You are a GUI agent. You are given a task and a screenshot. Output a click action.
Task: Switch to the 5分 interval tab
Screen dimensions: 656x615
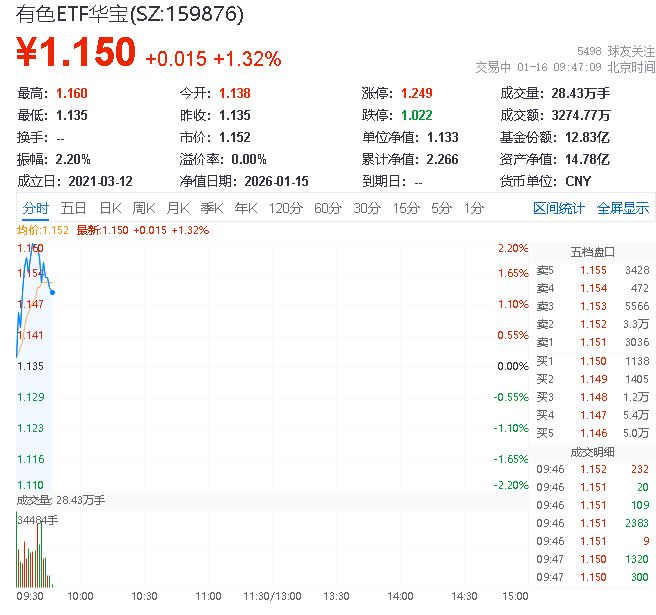(x=441, y=208)
